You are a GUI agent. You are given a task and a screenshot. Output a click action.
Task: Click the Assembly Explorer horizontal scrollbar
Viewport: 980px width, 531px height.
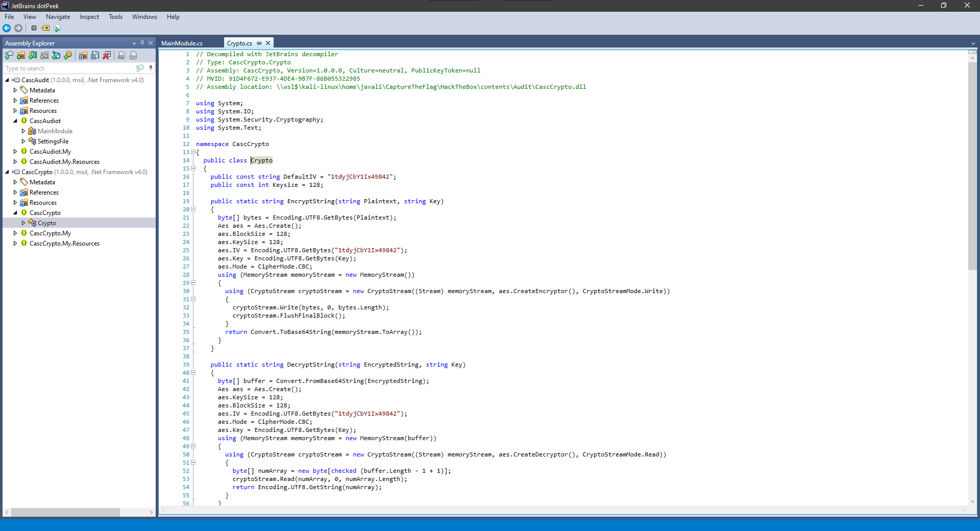tap(65, 512)
